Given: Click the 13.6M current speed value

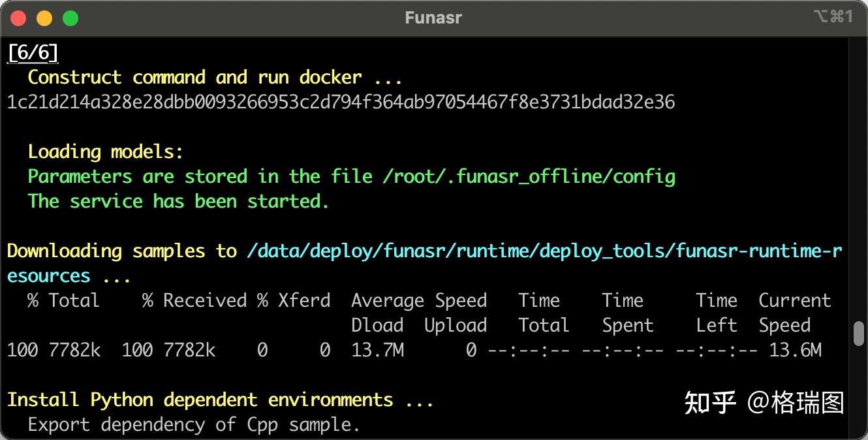Looking at the screenshot, I should click(x=795, y=350).
